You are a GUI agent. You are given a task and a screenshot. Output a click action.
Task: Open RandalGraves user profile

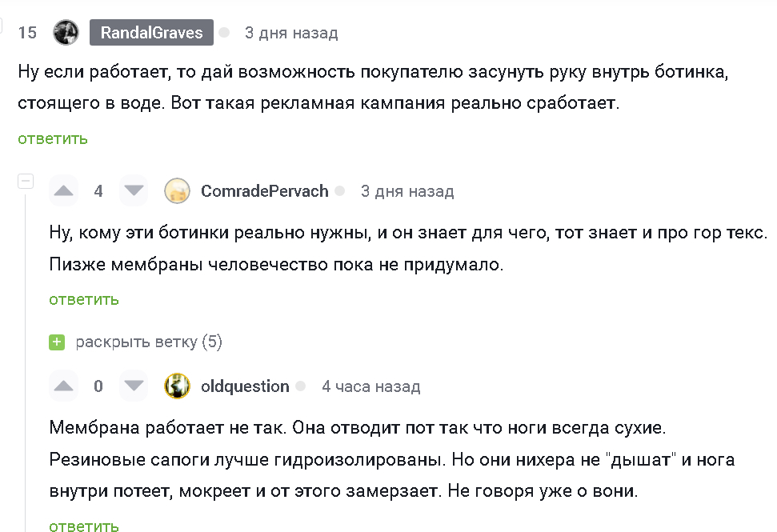pyautogui.click(x=152, y=33)
